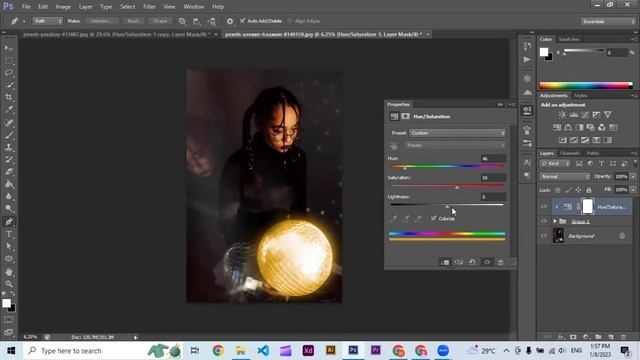
Task: Open the Path mode dropdown in options bar
Action: [48, 21]
